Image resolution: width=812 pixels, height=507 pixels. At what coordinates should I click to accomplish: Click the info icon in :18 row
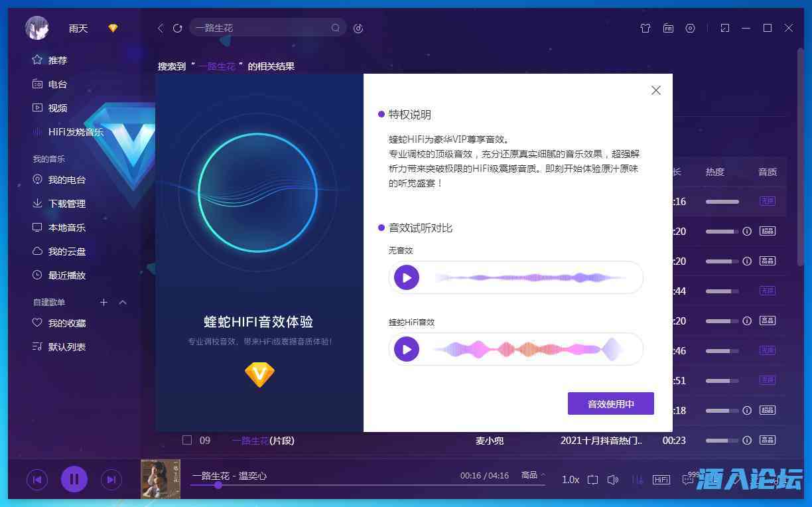coord(747,410)
